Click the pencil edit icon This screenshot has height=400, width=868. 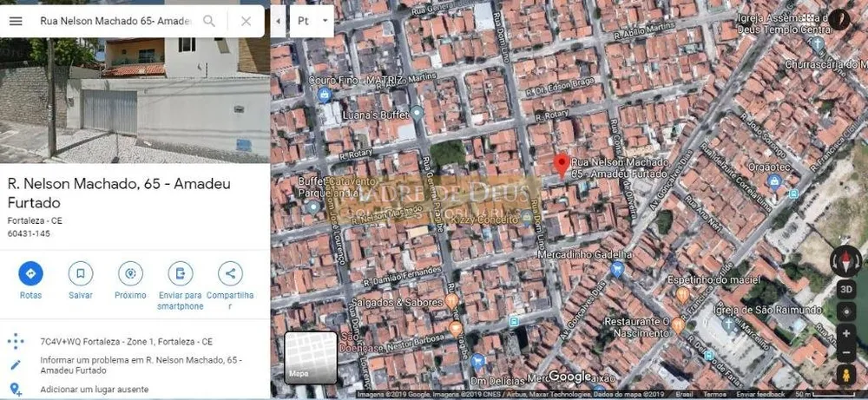pos(16,365)
